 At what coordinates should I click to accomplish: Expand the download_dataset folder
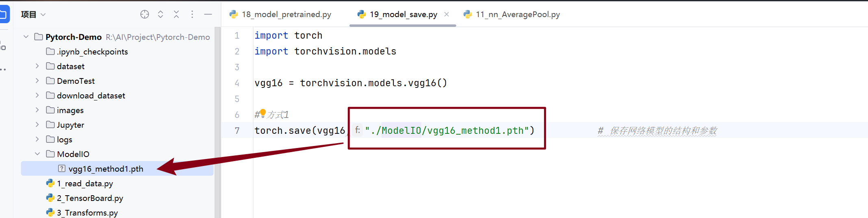click(37, 95)
